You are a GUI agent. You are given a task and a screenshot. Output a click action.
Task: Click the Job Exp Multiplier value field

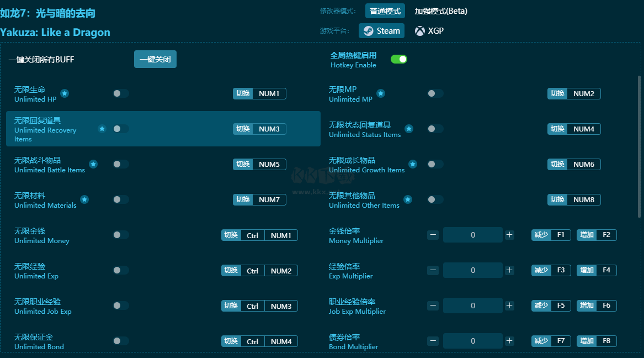click(473, 306)
